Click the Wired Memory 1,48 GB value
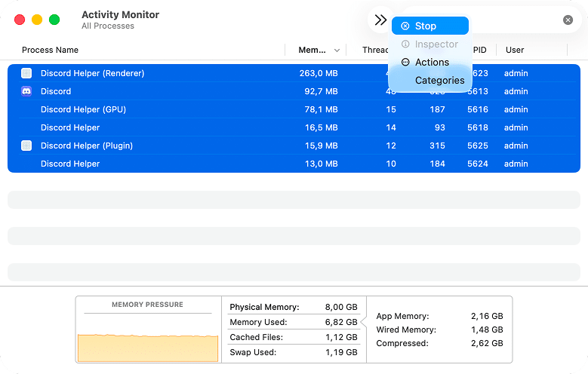Screen dimensions: 588x374 tap(487, 330)
